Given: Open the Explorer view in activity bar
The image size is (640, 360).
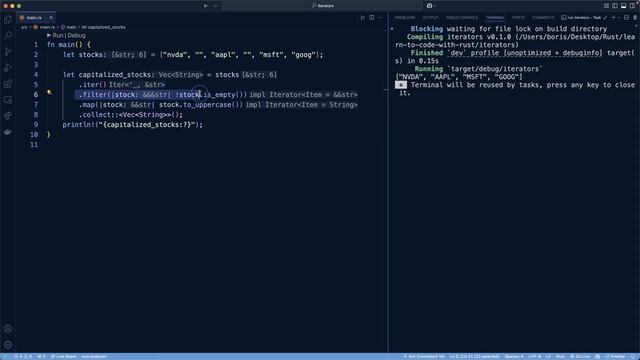Looking at the screenshot, I should tap(8, 20).
